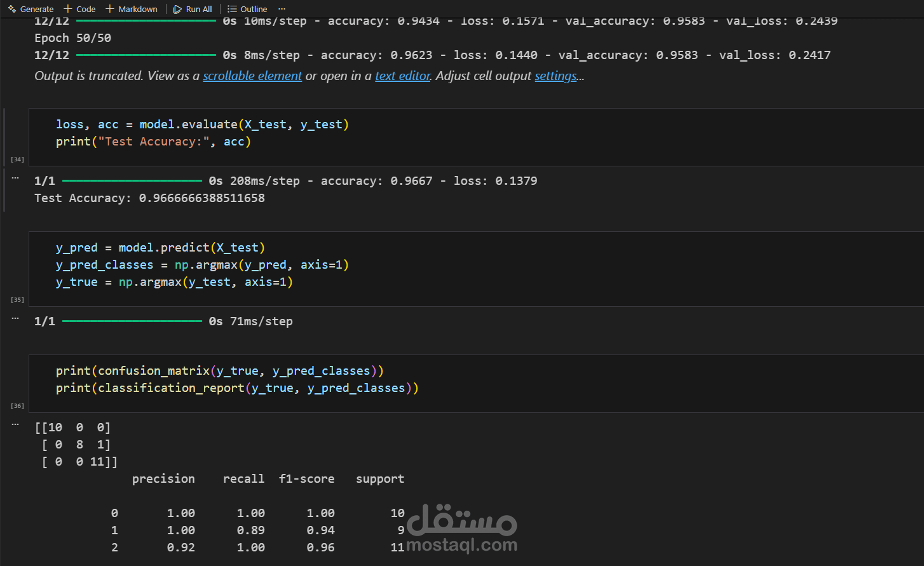Open output menu for 71ms/step output
This screenshot has height=566, width=924.
(x=15, y=318)
